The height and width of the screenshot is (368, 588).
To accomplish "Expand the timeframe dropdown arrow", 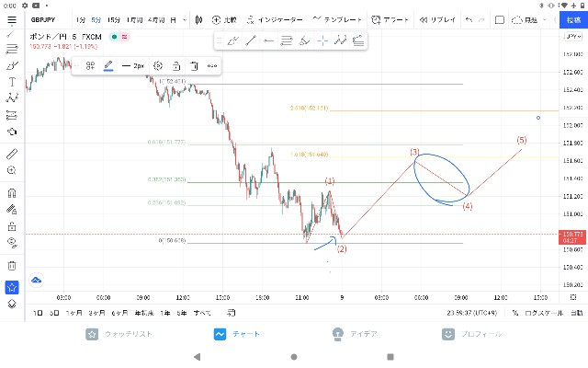I will [185, 20].
